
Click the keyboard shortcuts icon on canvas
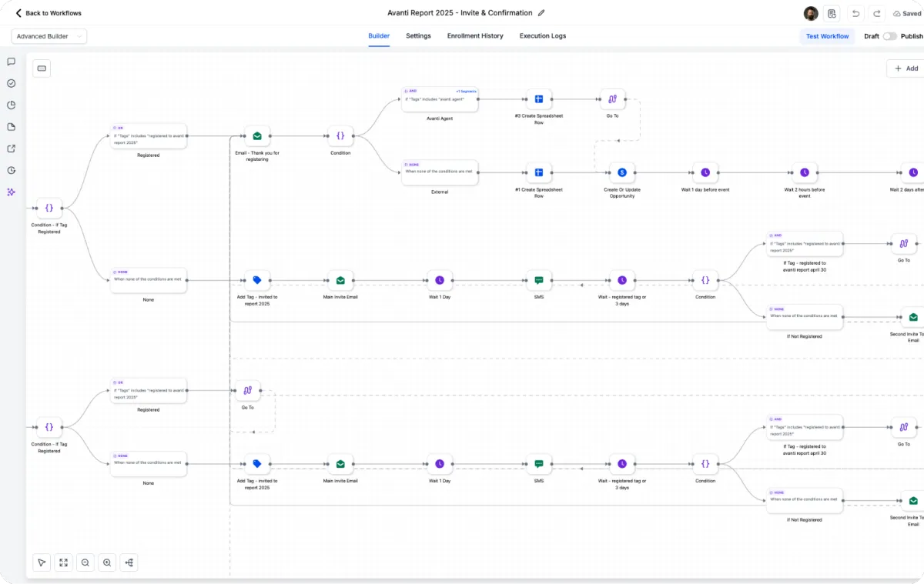[x=42, y=68]
